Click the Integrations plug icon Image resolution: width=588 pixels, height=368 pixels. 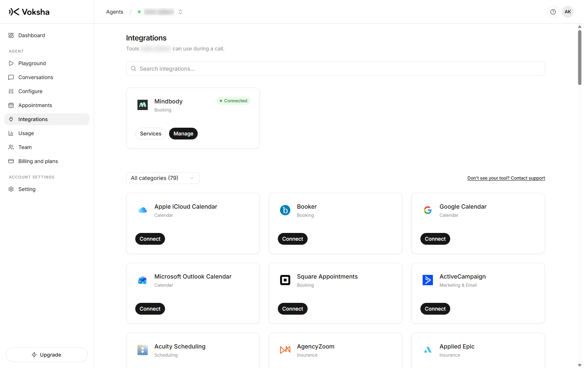(x=11, y=119)
